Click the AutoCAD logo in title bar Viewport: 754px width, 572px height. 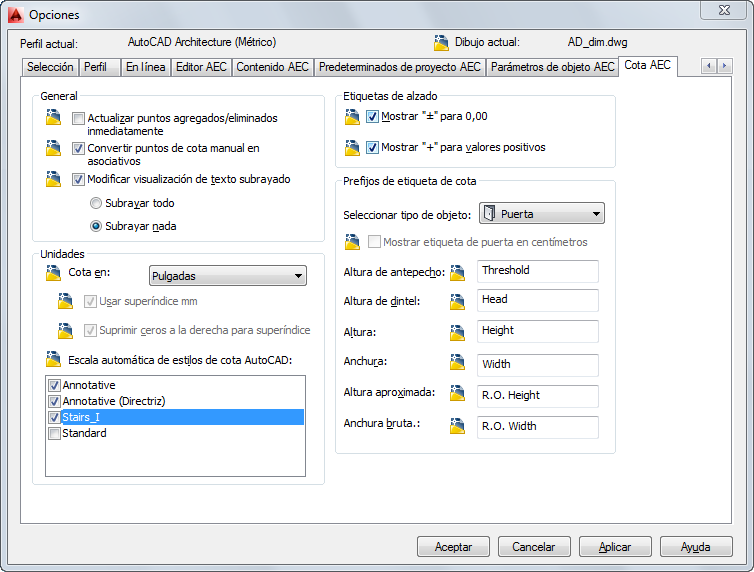tap(15, 14)
